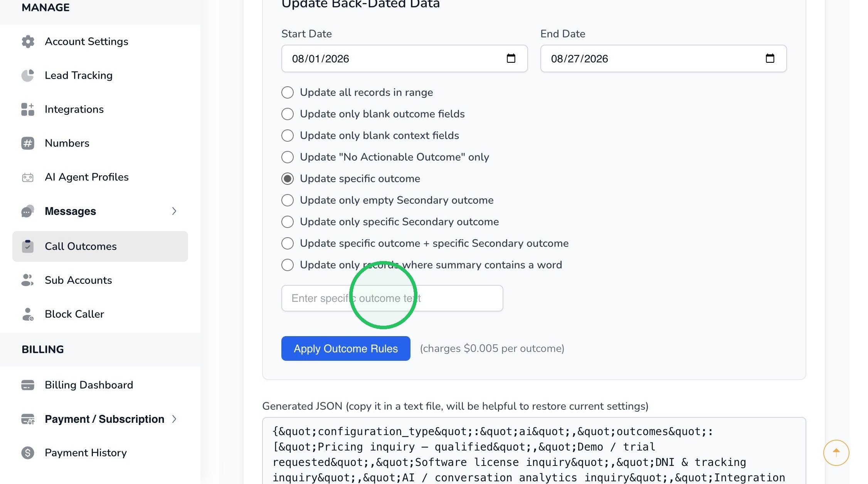Viewport: 868px width, 484px height.
Task: Click the Apply Outcome Rules button
Action: tap(346, 348)
